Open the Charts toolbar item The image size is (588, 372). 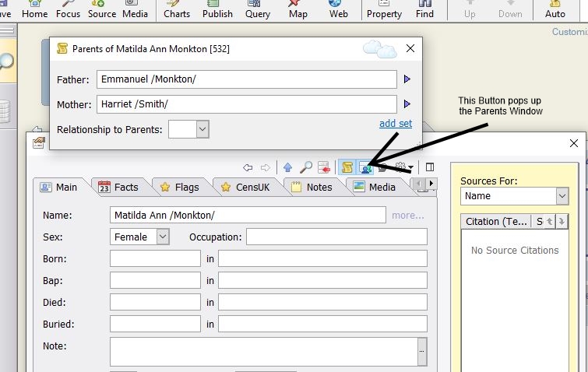tap(177, 9)
